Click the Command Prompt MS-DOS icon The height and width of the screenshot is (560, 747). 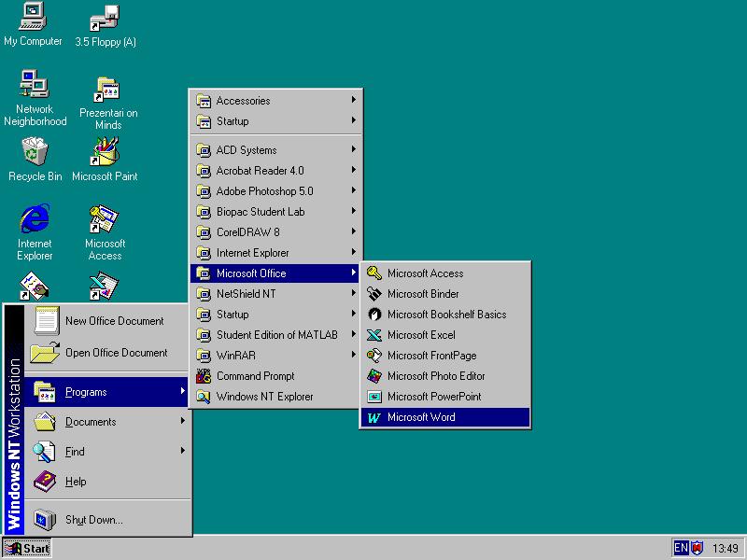click(204, 376)
